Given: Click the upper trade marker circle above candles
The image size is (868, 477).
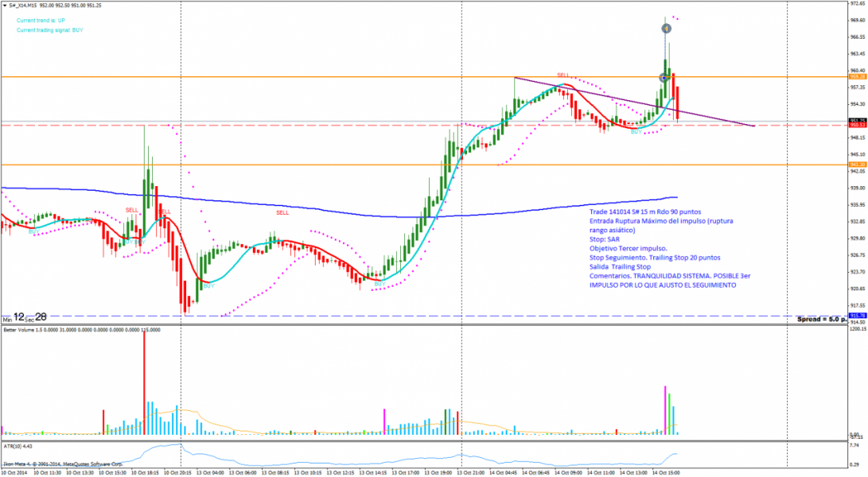Looking at the screenshot, I should click(x=667, y=29).
